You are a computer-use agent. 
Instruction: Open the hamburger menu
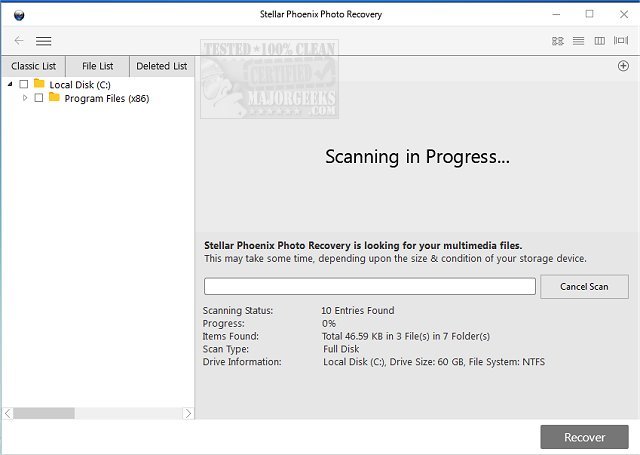43,41
